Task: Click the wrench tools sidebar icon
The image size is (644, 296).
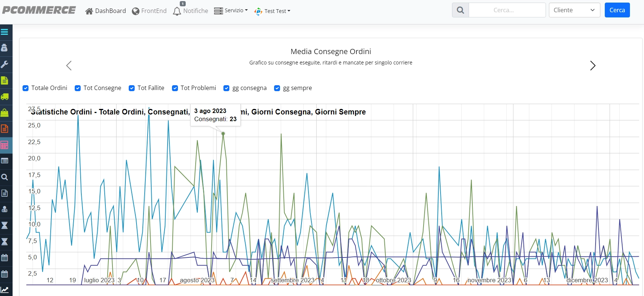Action: [4, 64]
